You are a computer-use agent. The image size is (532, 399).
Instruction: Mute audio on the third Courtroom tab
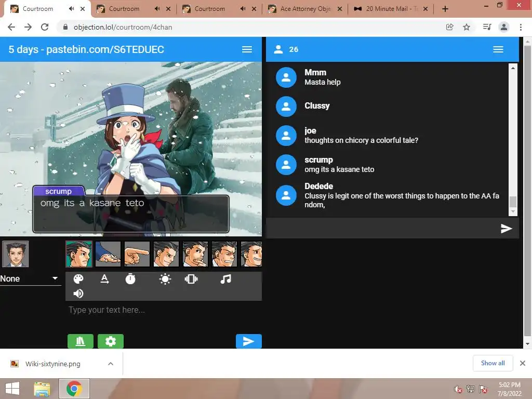tap(243, 9)
